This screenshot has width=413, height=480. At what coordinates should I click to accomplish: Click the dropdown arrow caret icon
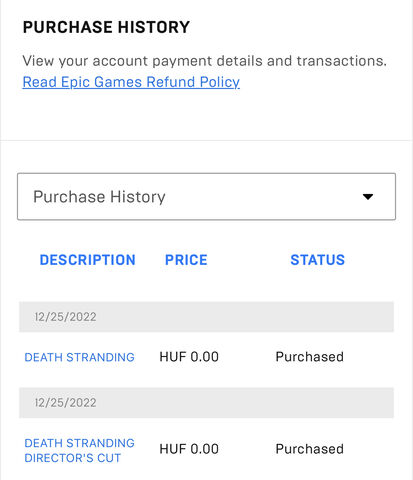point(368,197)
